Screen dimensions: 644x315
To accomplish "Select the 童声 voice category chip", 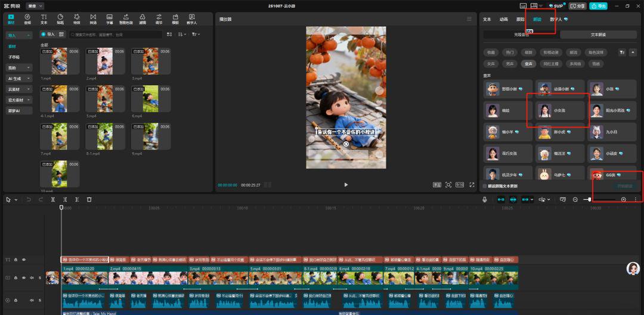I will (x=527, y=64).
